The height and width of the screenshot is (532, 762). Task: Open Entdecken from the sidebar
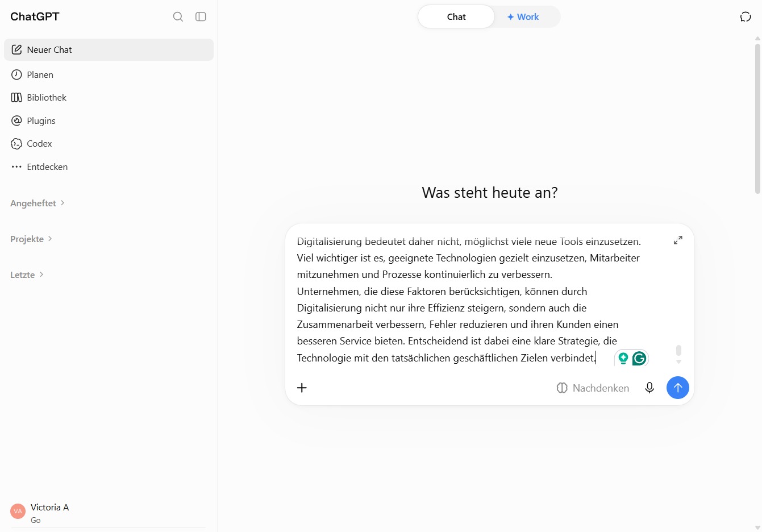(x=109, y=167)
